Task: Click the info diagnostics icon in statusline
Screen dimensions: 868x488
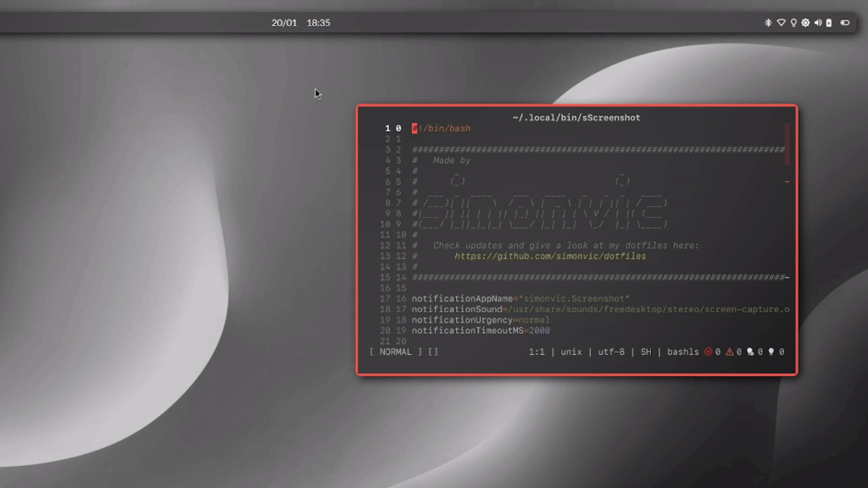Action: pos(750,352)
